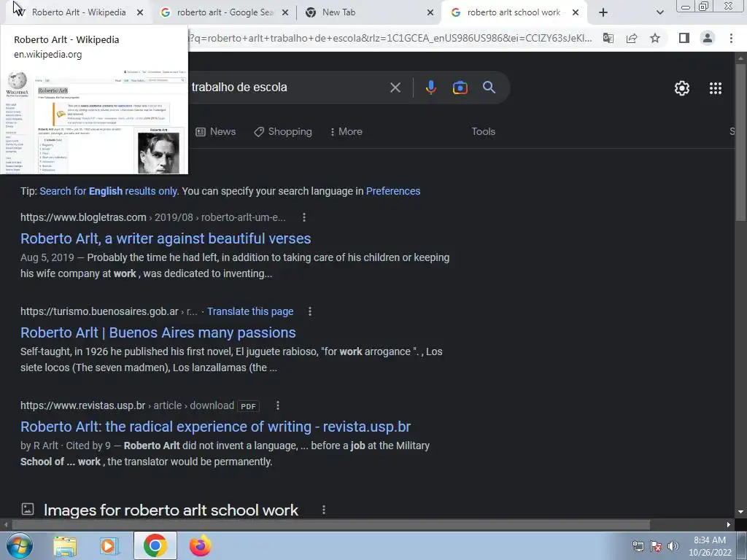Close the roberto arlt school work tab
This screenshot has width=747, height=560.
tap(576, 12)
